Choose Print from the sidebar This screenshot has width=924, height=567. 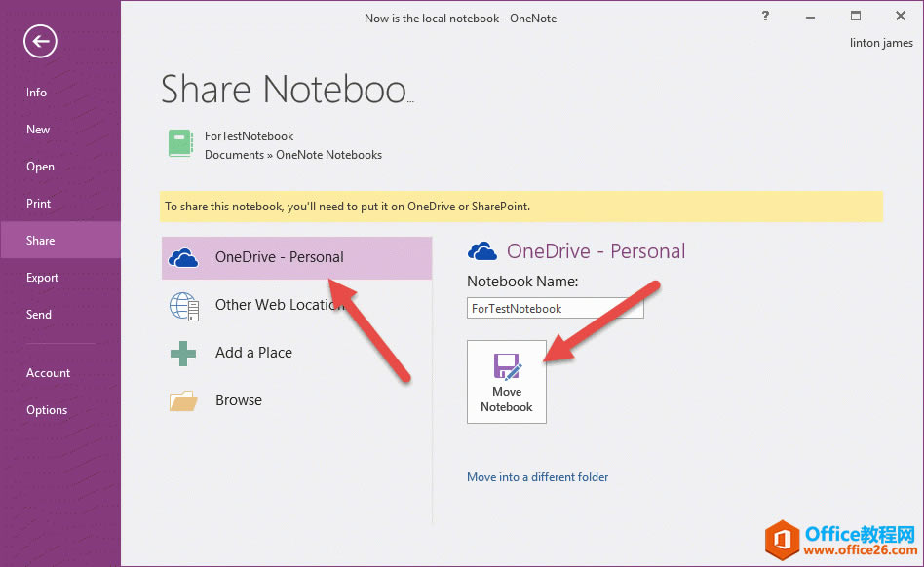39,204
